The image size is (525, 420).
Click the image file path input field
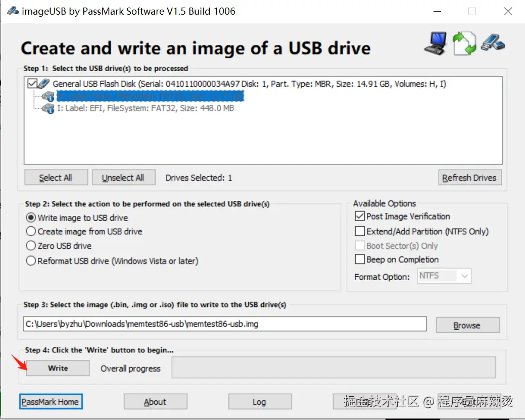225,324
